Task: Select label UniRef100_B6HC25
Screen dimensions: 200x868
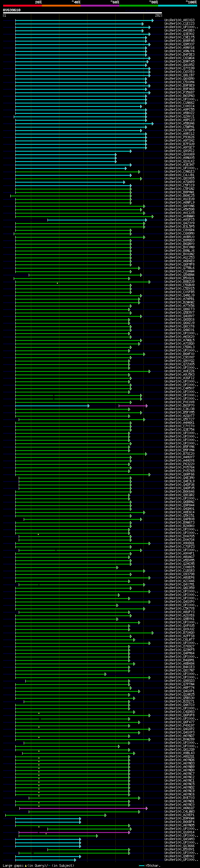Action: (x=179, y=195)
